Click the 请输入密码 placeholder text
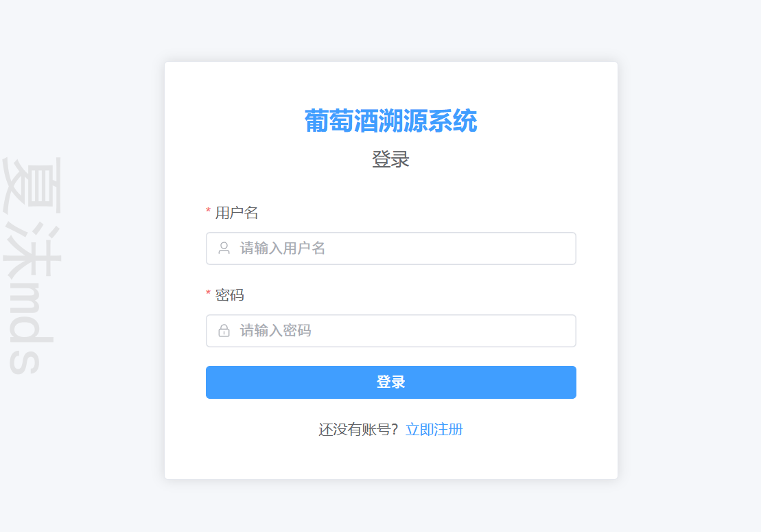The image size is (761, 532). tap(275, 331)
